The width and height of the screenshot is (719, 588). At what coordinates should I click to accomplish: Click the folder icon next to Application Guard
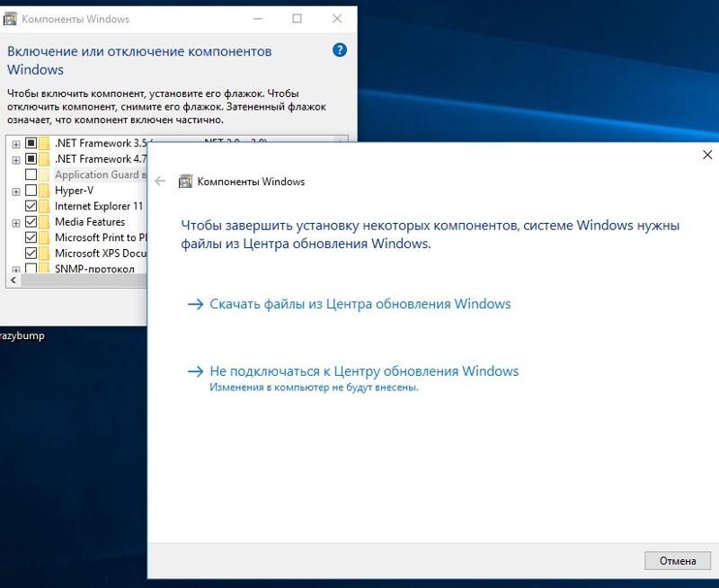pos(44,174)
